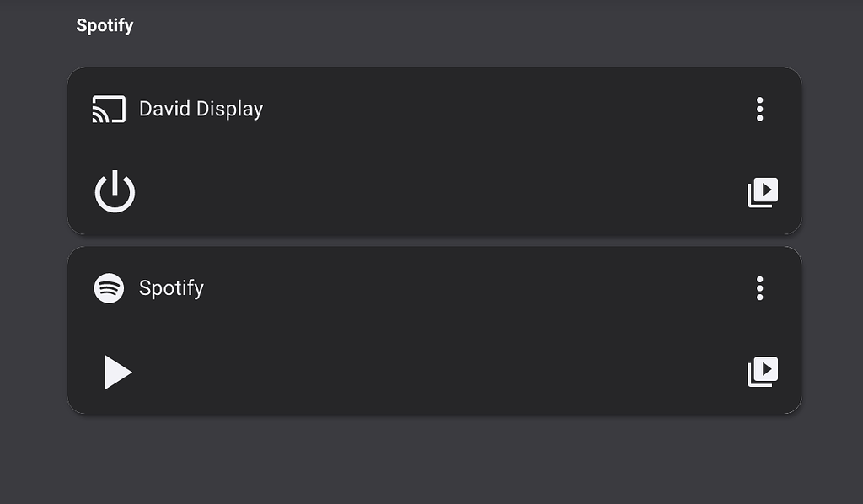This screenshot has width=863, height=504.
Task: Click the Chromecast icon on David Display card
Action: 107,108
